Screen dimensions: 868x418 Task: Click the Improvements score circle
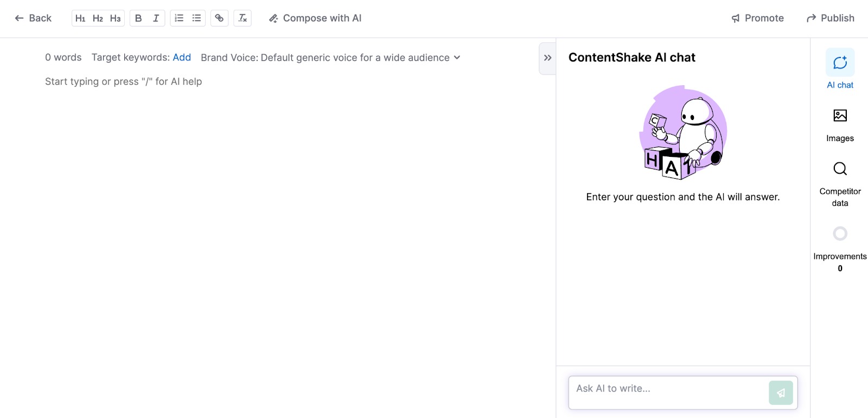point(840,234)
